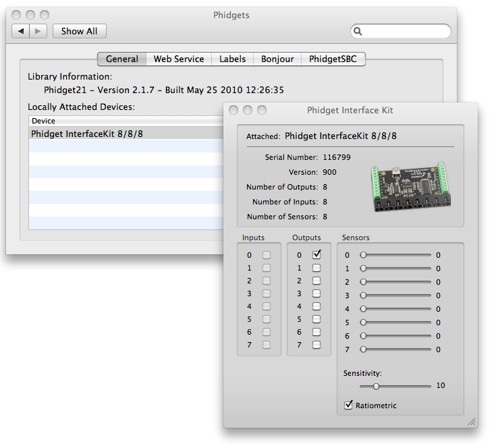Open the Labels tab
The width and height of the screenshot is (496, 448).
(233, 59)
